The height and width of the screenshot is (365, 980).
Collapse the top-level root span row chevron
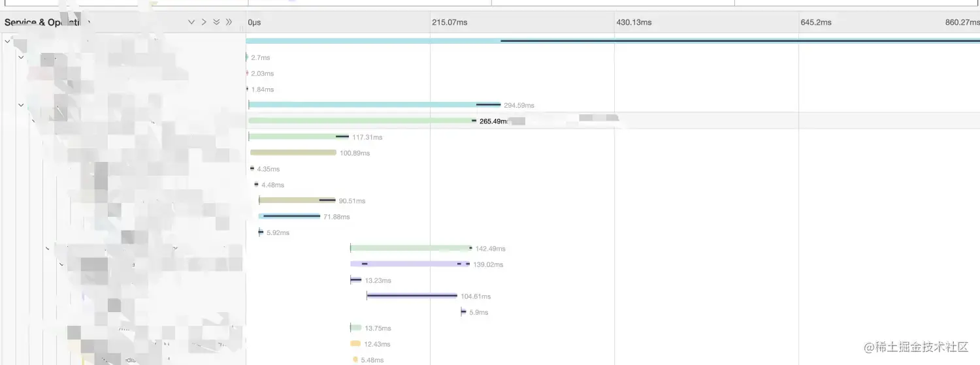click(x=7, y=41)
